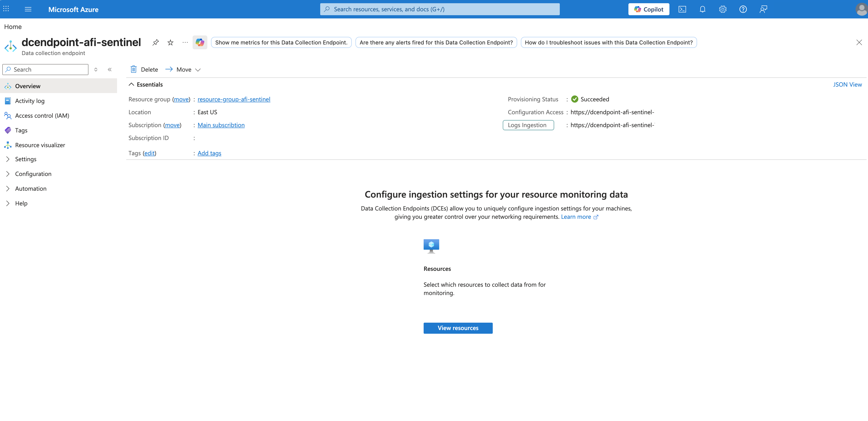
Task: Collapse the Essentials section
Action: 131,85
